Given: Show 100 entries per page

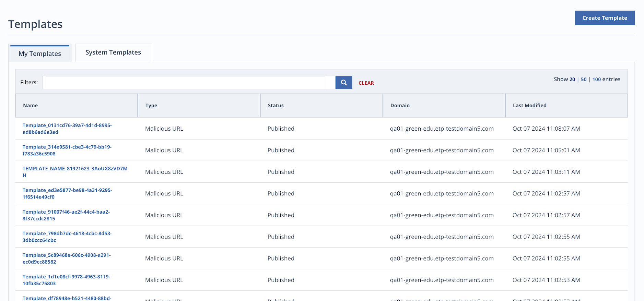Looking at the screenshot, I should point(597,79).
